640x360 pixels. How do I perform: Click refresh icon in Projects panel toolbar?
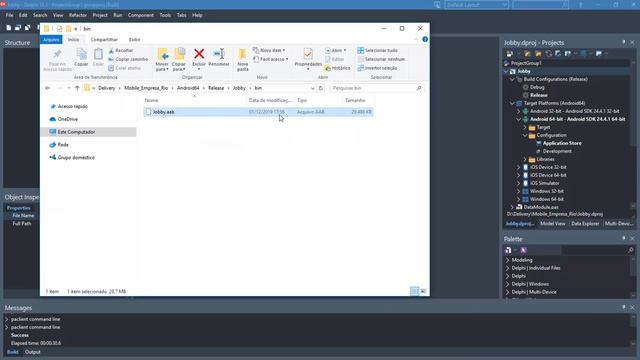(548, 53)
